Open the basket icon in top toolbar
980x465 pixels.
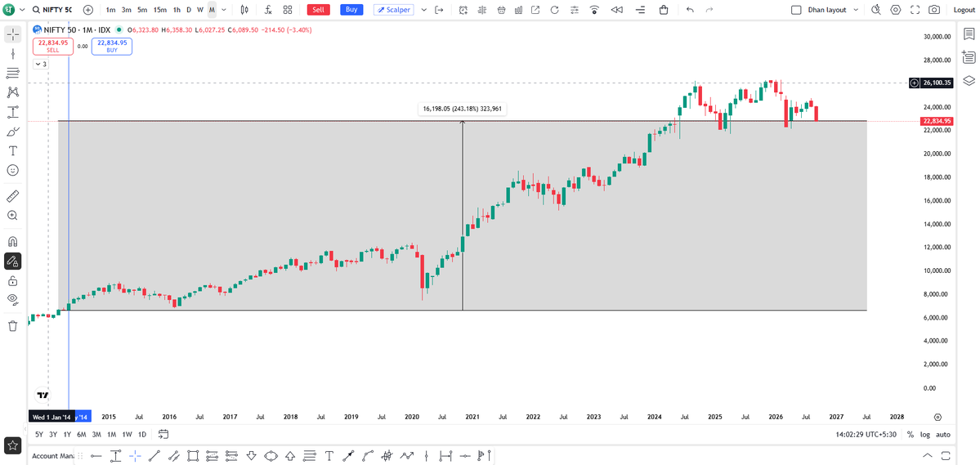pyautogui.click(x=503, y=10)
